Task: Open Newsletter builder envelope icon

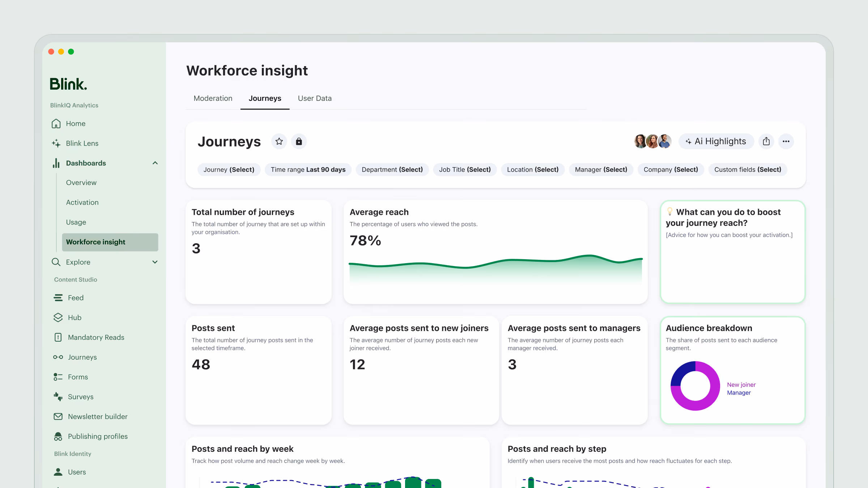Action: (x=58, y=416)
